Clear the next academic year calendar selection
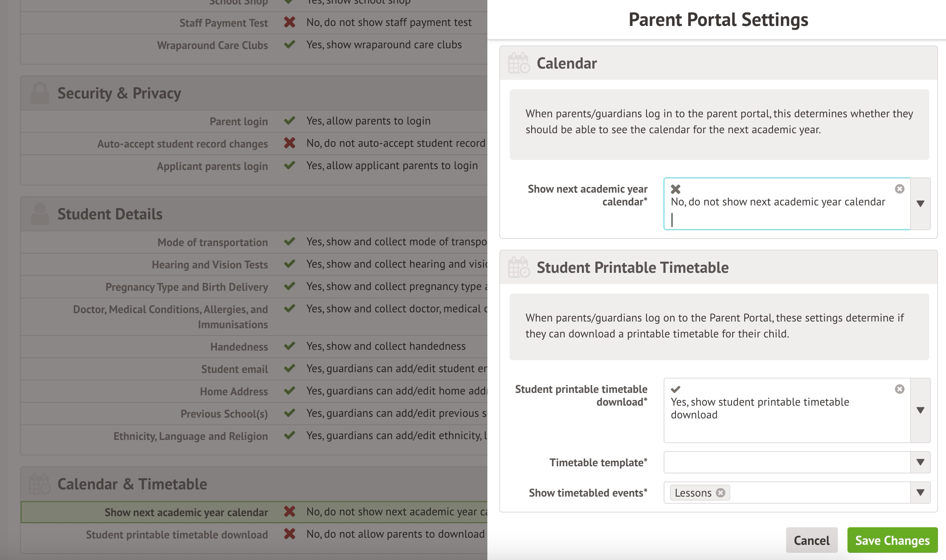946x560 pixels. (899, 189)
